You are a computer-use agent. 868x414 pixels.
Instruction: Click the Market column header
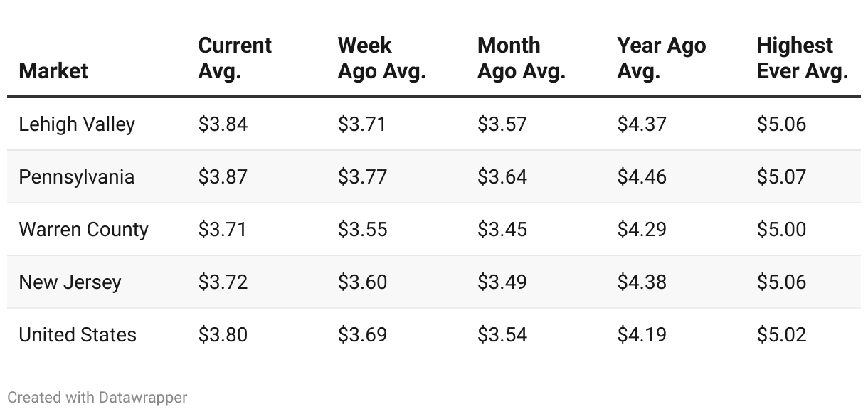pyautogui.click(x=53, y=71)
